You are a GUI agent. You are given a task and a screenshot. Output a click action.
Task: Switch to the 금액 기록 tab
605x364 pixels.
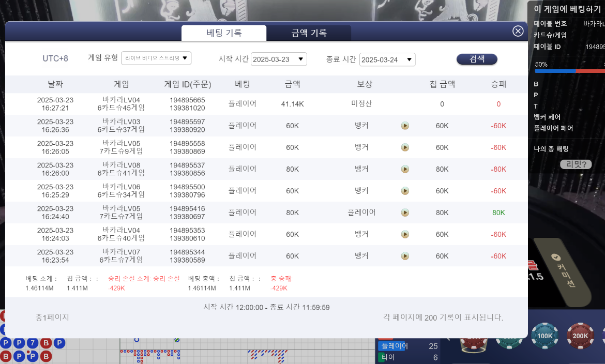point(309,33)
